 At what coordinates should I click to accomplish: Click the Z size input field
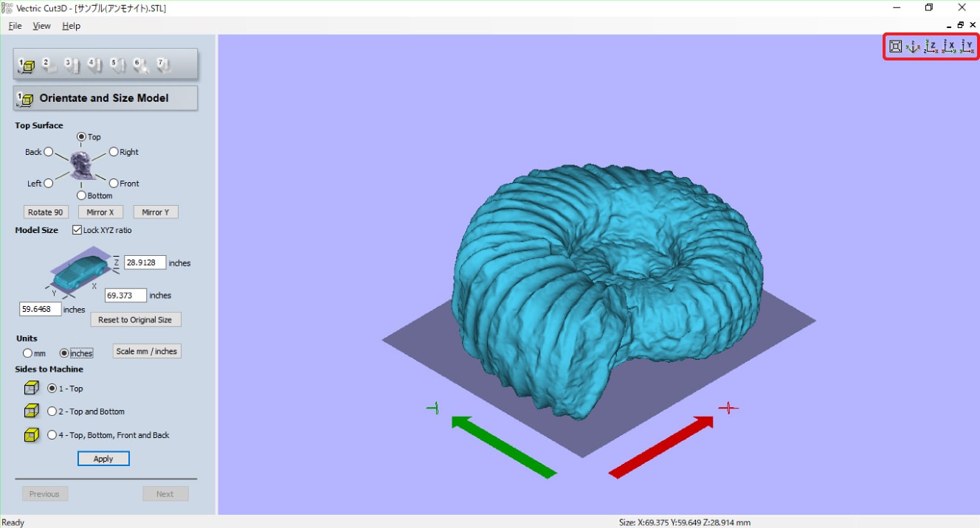pyautogui.click(x=145, y=263)
